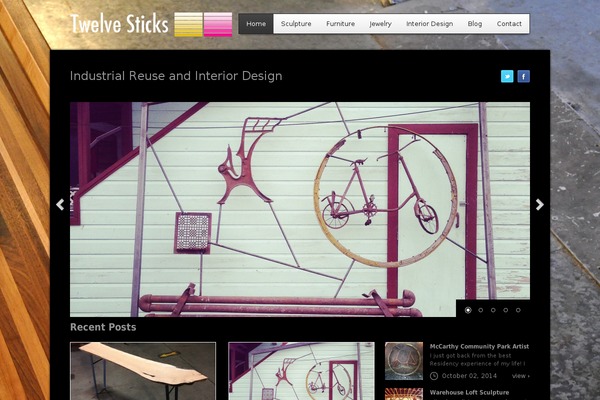
Task: Open McCarthy Community Park Artist post title
Action: pos(479,346)
